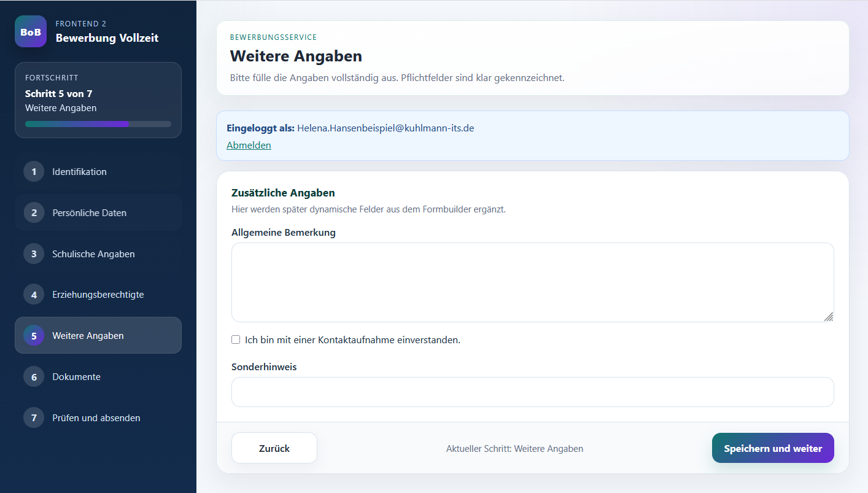Select Schulische Angaben in sidebar
Viewport: 868px width, 493px height.
(93, 254)
